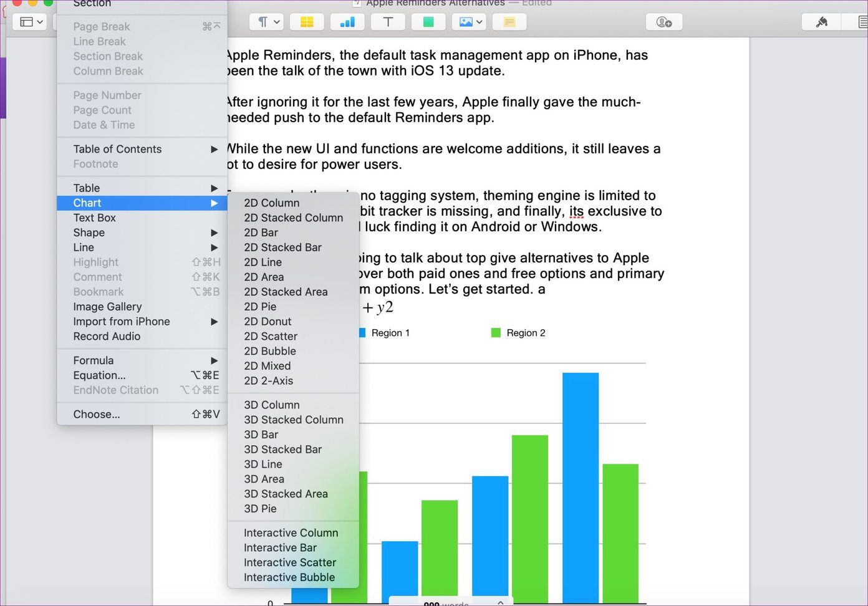Select the tallest blue chart bar
Viewport: 868px width, 606px height.
pyautogui.click(x=581, y=488)
